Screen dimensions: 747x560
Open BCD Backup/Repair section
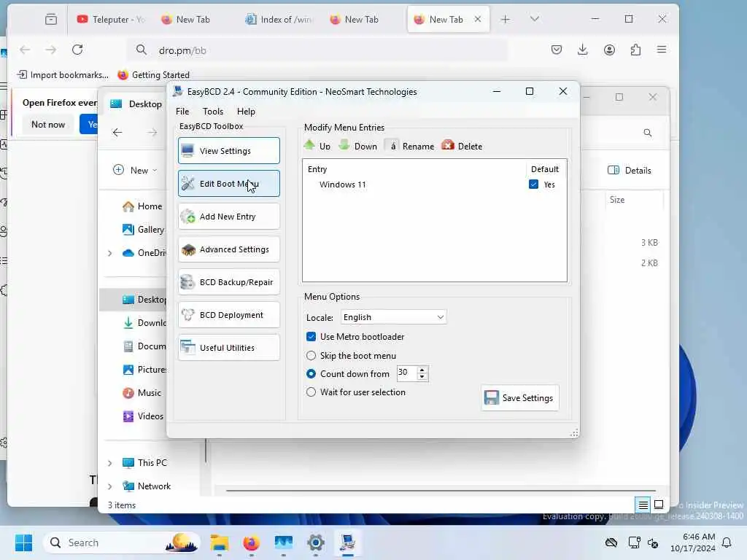228,282
